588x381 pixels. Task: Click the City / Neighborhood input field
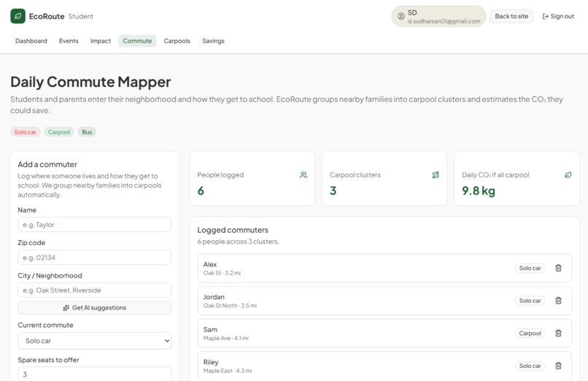tap(95, 290)
